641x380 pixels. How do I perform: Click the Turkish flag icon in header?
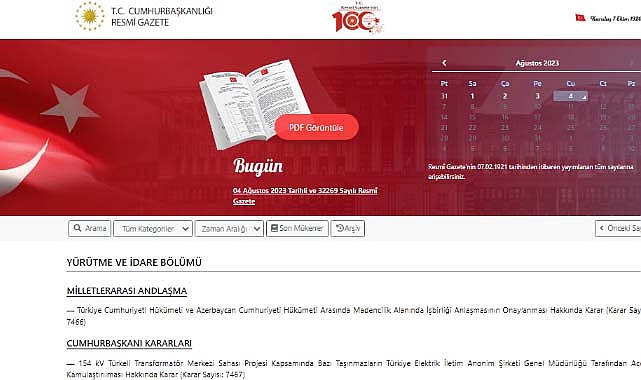pyautogui.click(x=580, y=18)
